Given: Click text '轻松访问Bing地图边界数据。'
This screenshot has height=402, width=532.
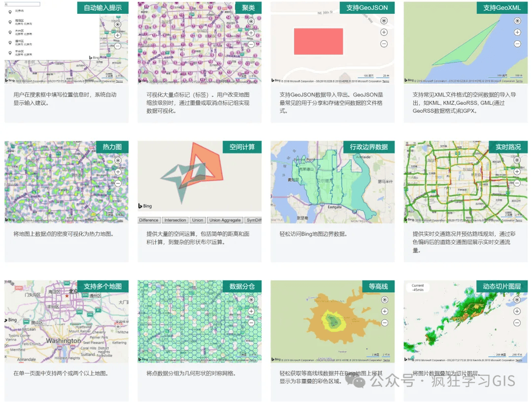Looking at the screenshot, I should [x=313, y=234].
